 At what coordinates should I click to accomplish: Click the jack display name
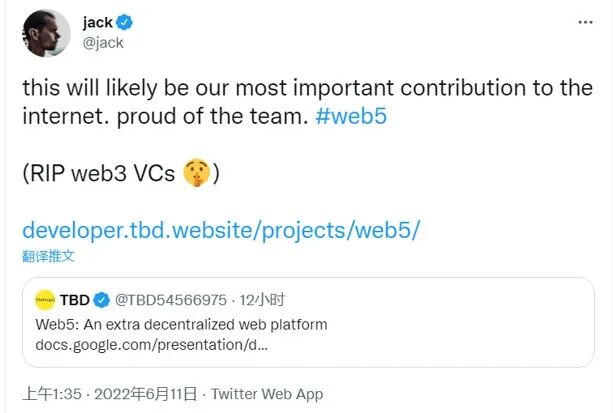(x=98, y=22)
